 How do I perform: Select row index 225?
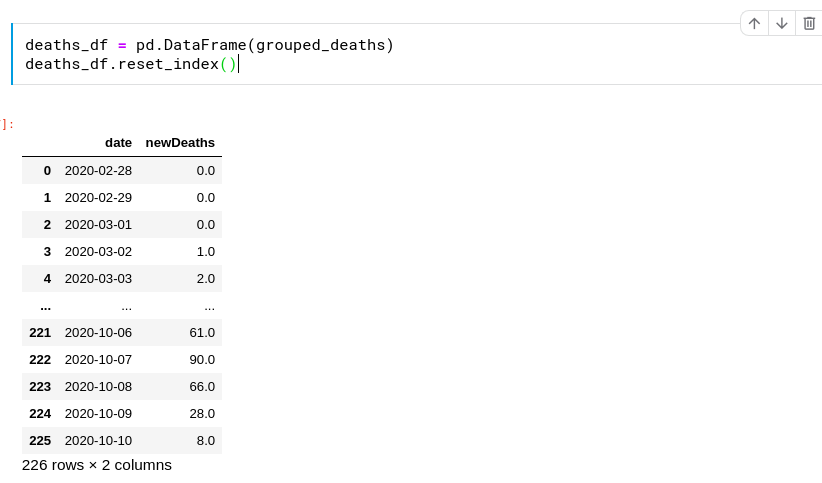(40, 441)
